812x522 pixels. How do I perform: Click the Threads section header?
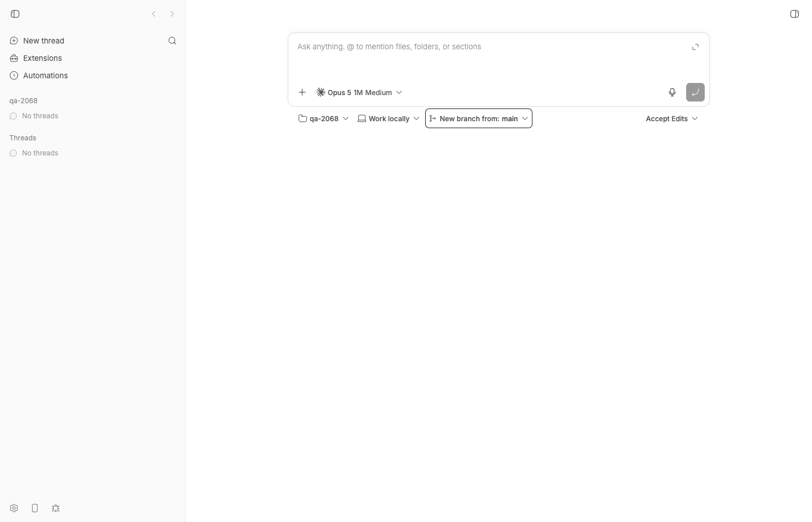coord(23,138)
